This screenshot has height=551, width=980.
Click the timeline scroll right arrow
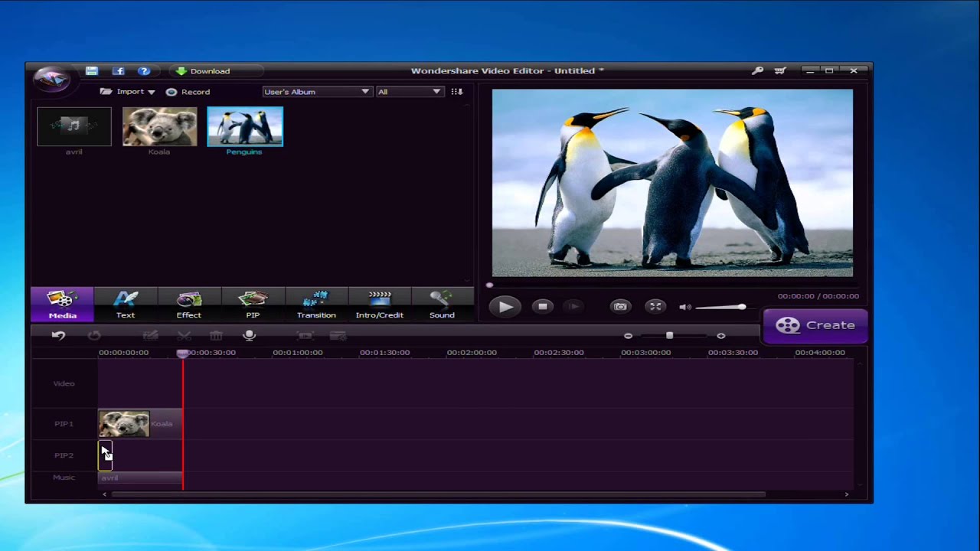coord(846,494)
